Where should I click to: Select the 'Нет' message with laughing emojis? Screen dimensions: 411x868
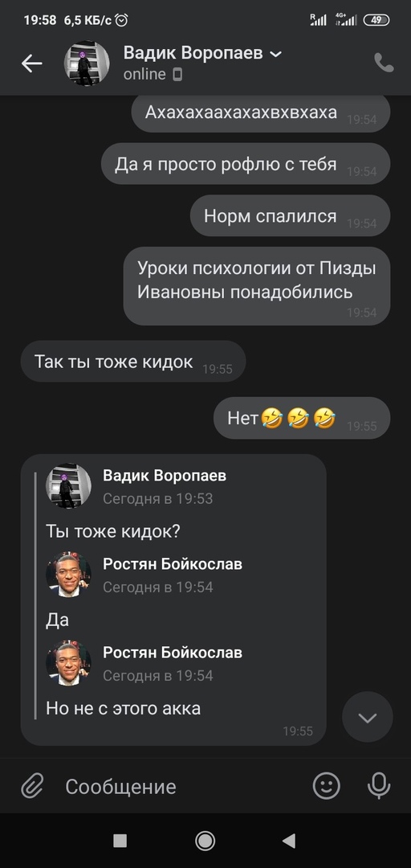tap(302, 418)
